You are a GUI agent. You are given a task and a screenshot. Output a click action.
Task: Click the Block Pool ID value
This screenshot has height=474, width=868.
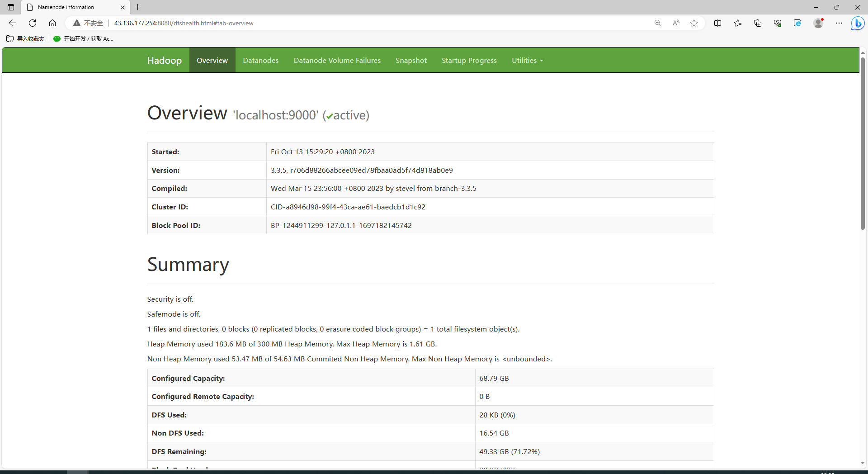[x=341, y=226]
